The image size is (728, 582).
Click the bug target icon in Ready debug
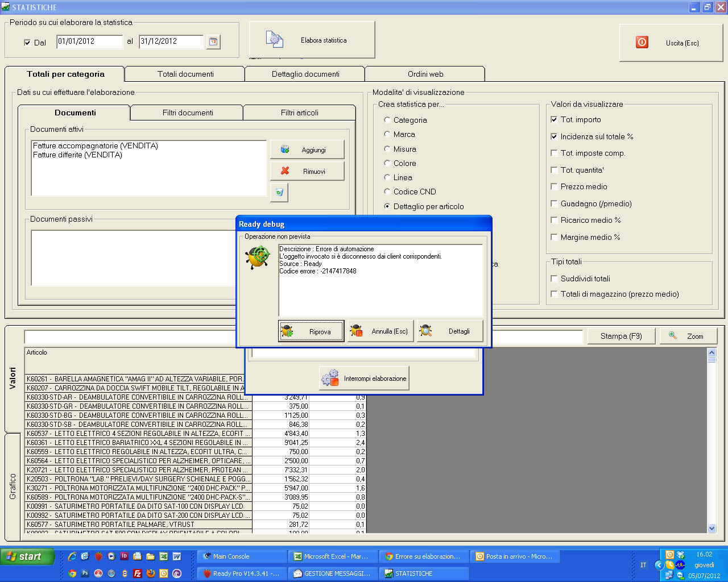[x=258, y=256]
